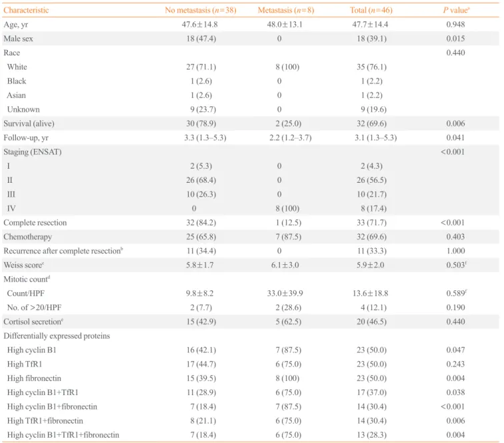Click the 'High cyclin B1' row label

click(x=31, y=350)
